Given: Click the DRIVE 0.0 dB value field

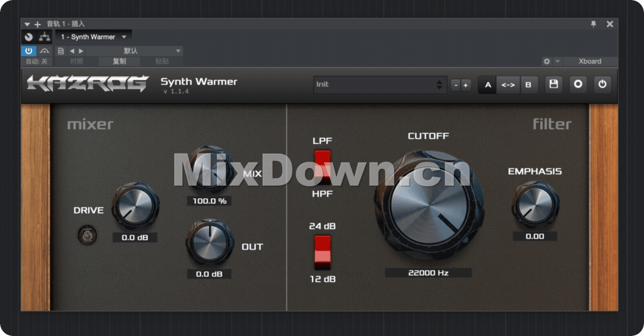Looking at the screenshot, I should [x=135, y=237].
